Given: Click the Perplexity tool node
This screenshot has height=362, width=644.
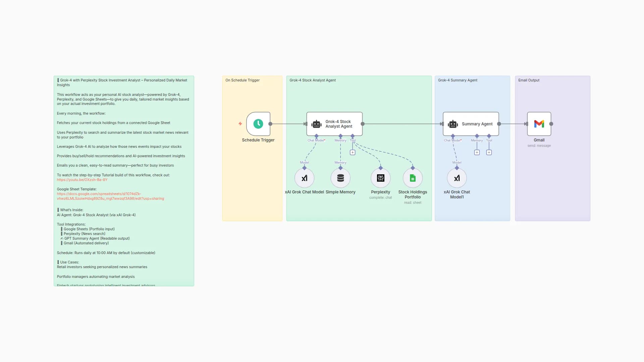Looking at the screenshot, I should 380,178.
